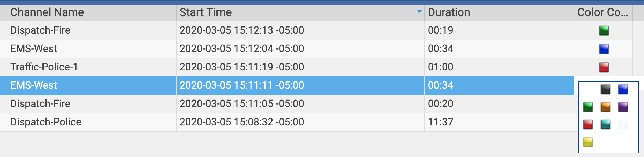This screenshot has height=157, width=644.
Task: Sort by Channel Name column header
Action: [x=92, y=12]
